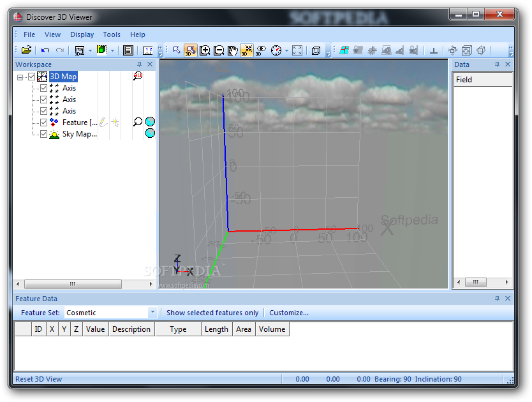The width and height of the screenshot is (532, 402).
Task: Disable the Feature layer checkbox
Action: coord(43,123)
